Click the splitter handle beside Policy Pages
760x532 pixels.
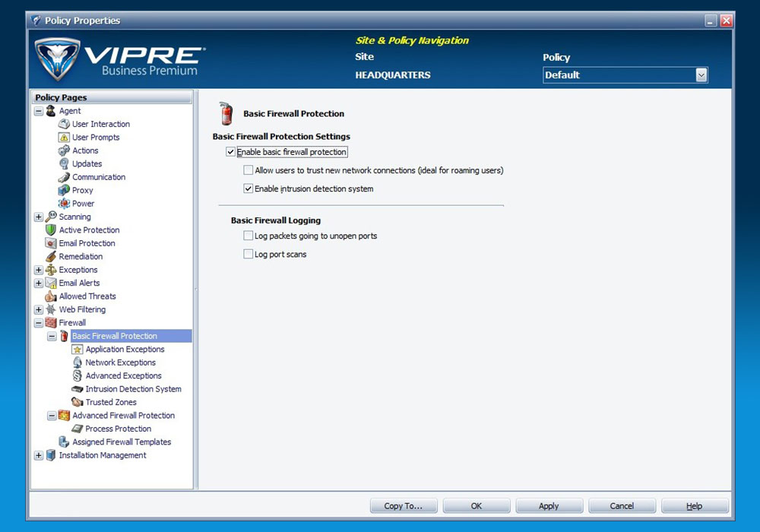click(x=196, y=290)
